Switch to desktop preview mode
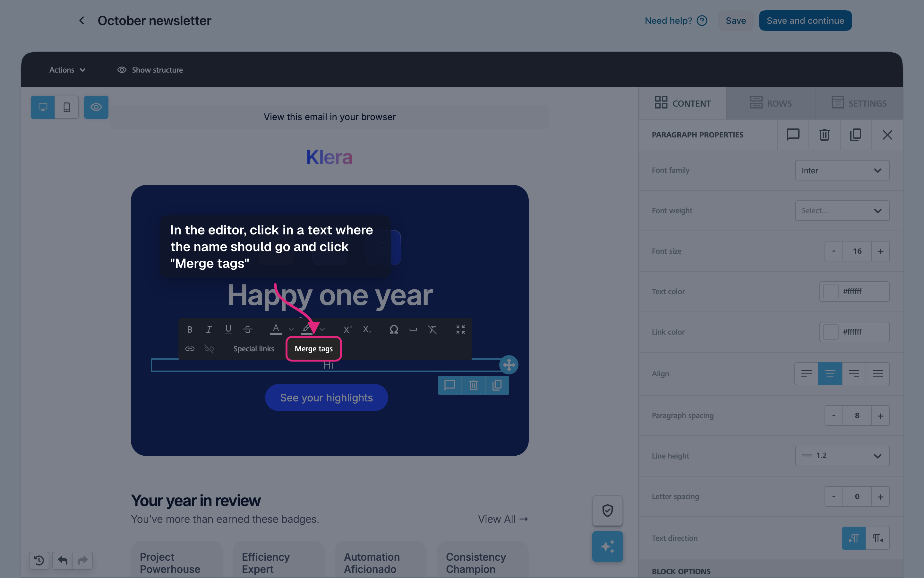924x578 pixels. tap(43, 107)
